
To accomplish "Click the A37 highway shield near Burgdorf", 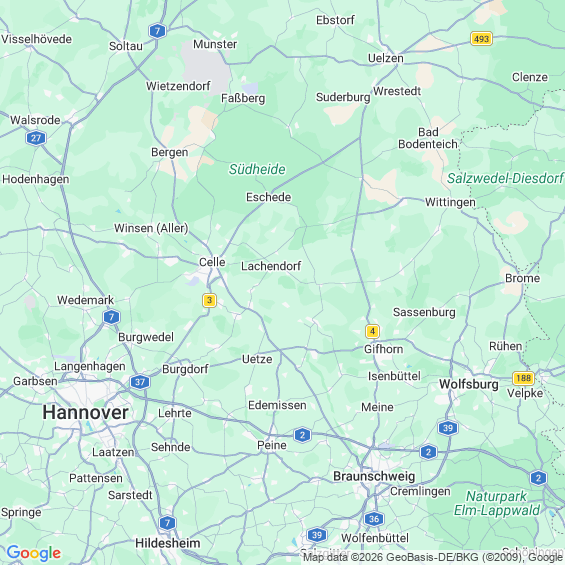I will coord(140,382).
